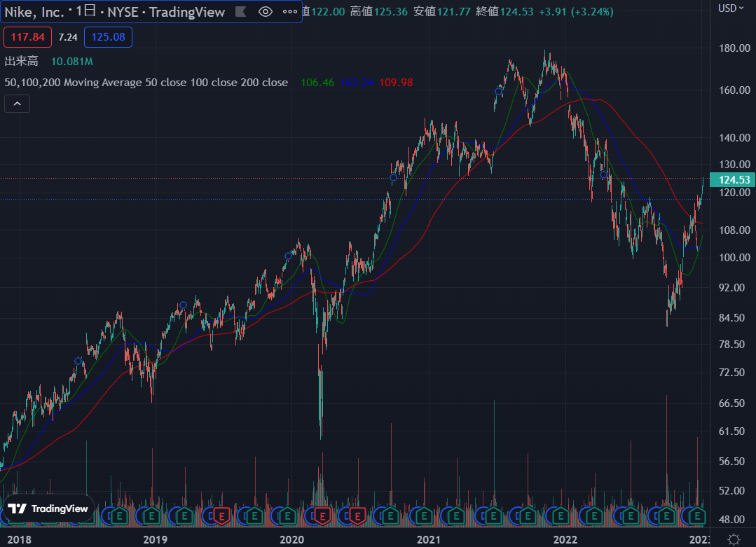Open the three-dot more options menu
This screenshot has height=547, width=756.
pyautogui.click(x=290, y=12)
